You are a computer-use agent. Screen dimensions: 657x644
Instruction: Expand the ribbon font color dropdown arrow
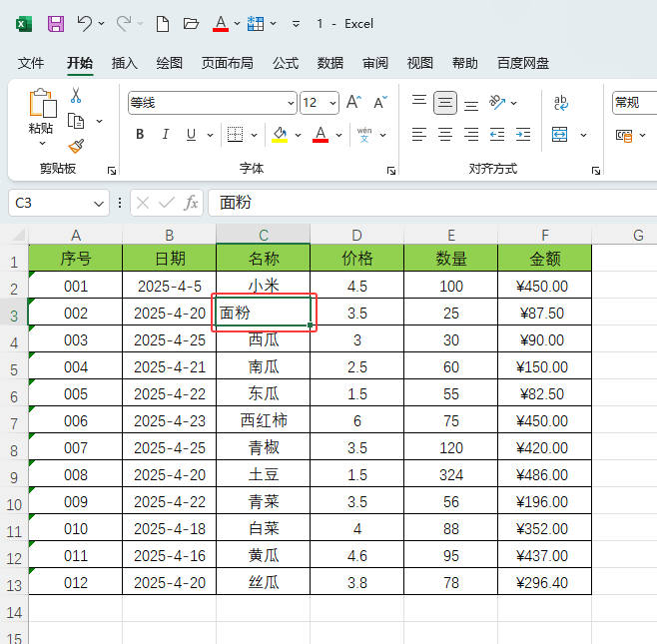(x=338, y=135)
